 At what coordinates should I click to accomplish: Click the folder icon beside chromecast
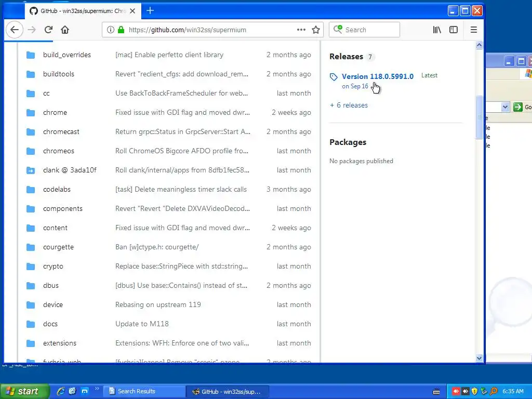tap(31, 131)
